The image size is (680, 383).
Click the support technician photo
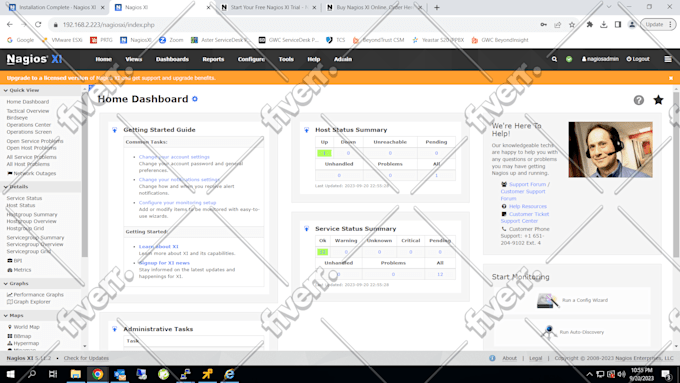click(x=610, y=150)
